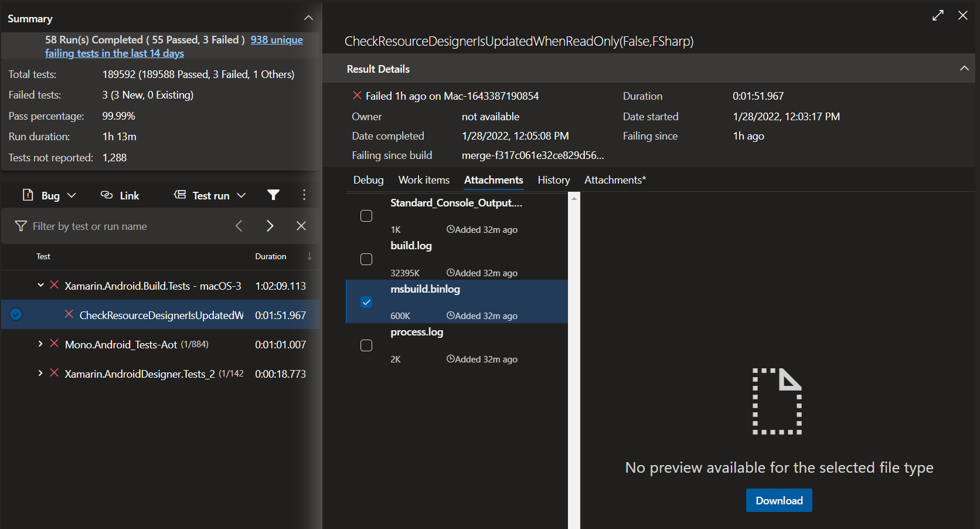The width and height of the screenshot is (980, 529).
Task: Switch to the Work items tab
Action: point(424,180)
